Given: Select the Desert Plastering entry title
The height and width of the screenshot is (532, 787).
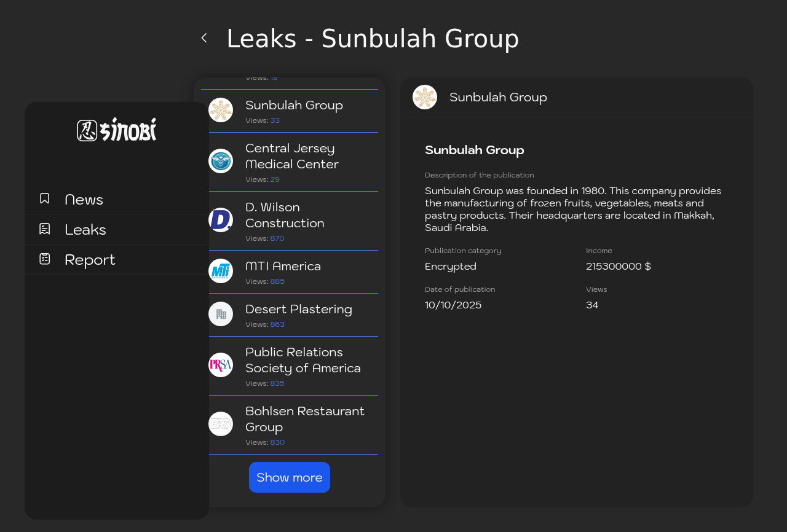Looking at the screenshot, I should 299,309.
